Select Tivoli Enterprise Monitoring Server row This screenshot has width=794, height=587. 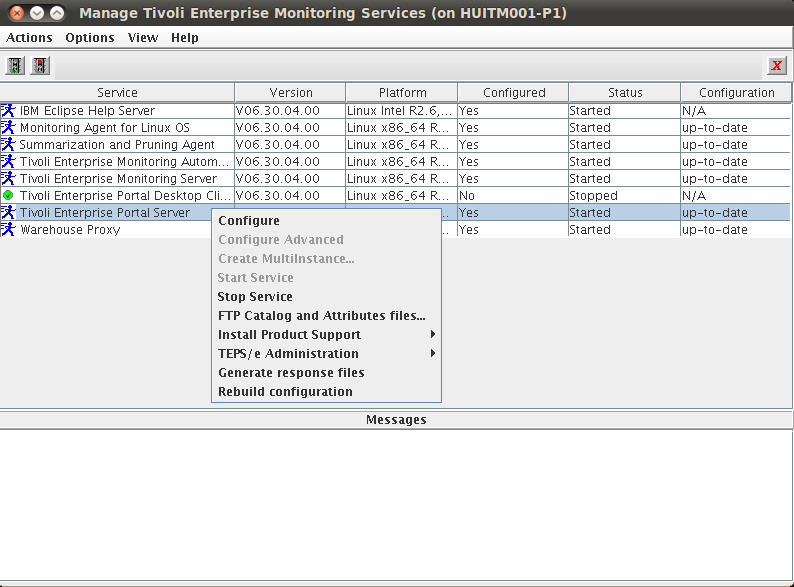(x=395, y=178)
